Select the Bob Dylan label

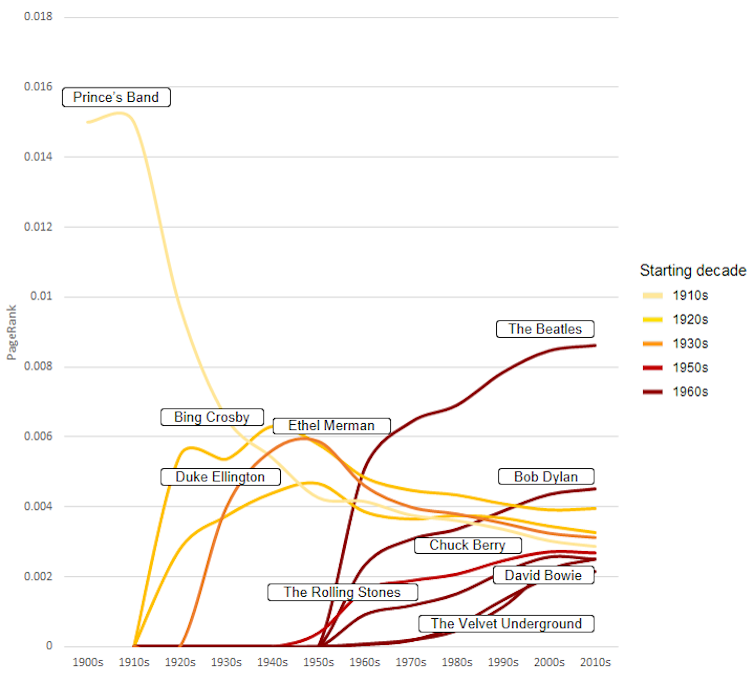546,477
